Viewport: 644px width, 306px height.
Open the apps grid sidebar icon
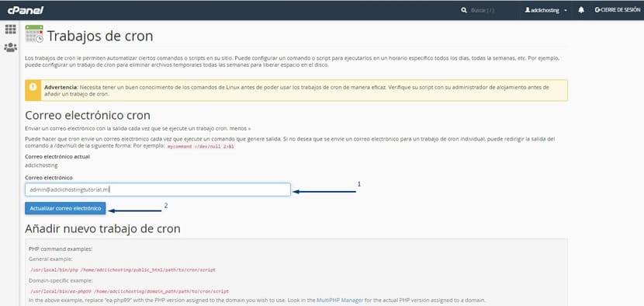(10, 30)
